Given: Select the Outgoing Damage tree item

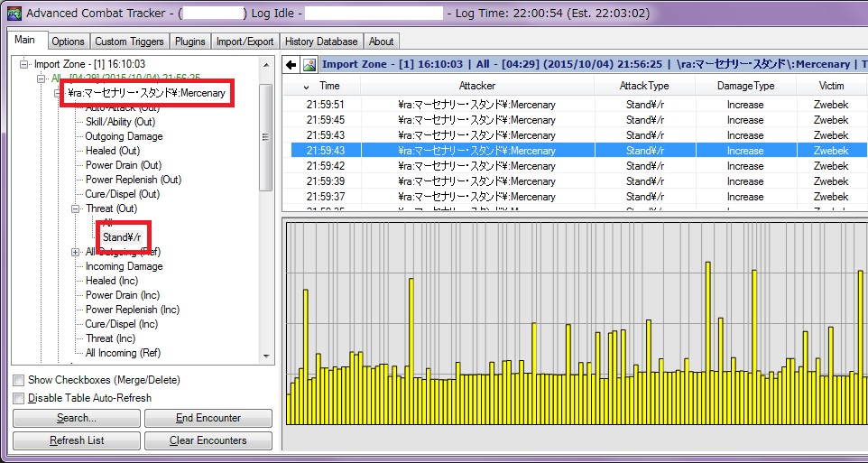Looking at the screenshot, I should click(124, 136).
